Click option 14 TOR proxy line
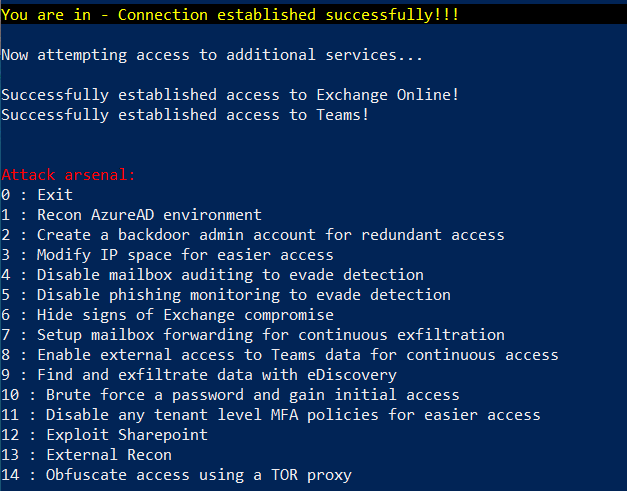The width and height of the screenshot is (627, 491). (176, 475)
